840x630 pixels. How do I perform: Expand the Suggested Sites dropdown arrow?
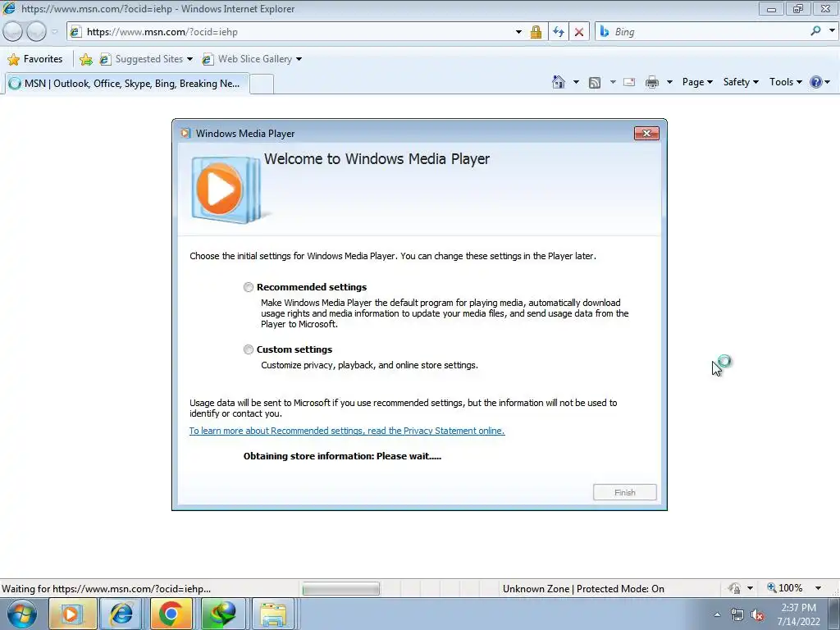pyautogui.click(x=189, y=59)
